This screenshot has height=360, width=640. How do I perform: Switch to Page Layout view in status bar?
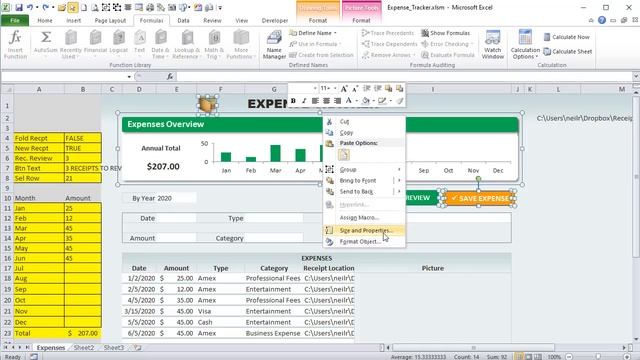tap(529, 357)
